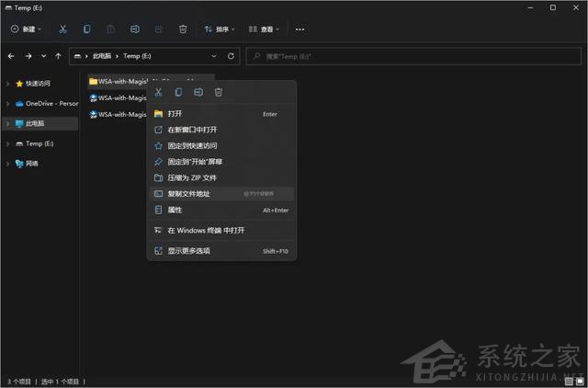Click the Copy icon in the top toolbar
Screen dimensions: 588x388
86,29
